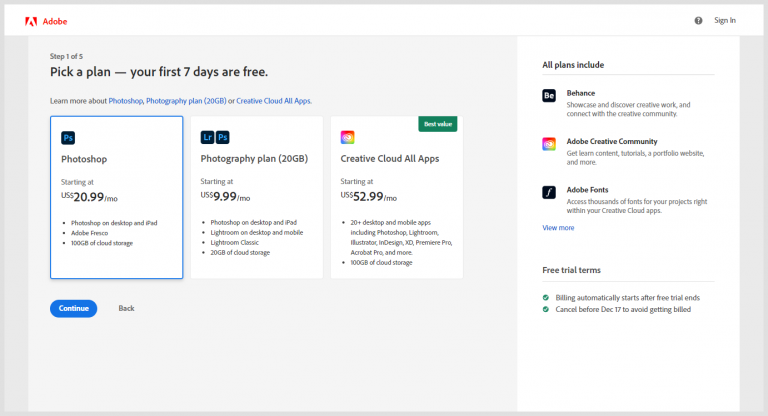Click the Adobe Fonts icon
This screenshot has width=768, height=416.
pyautogui.click(x=549, y=193)
